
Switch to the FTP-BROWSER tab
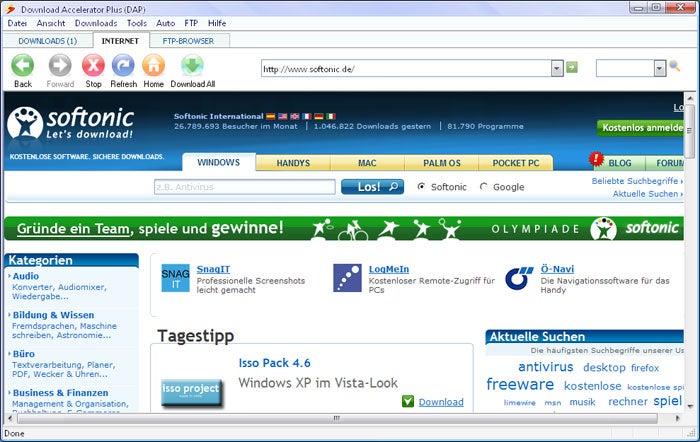pos(188,41)
